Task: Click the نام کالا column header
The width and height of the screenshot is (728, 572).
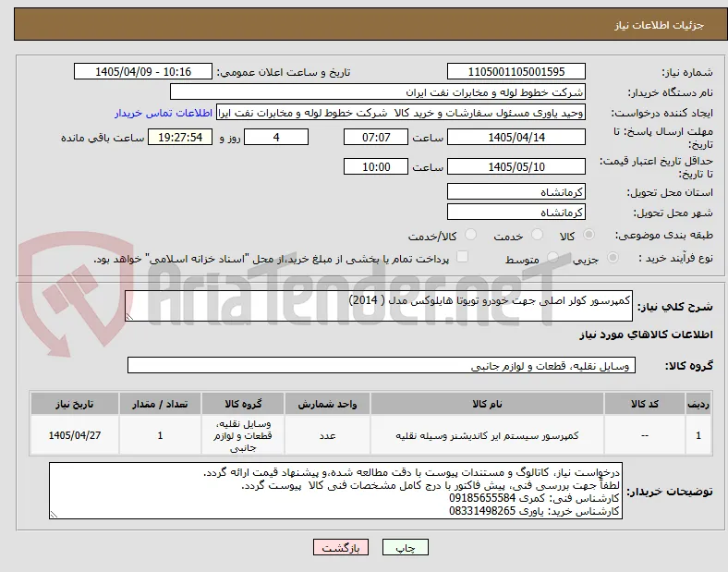Action: tap(487, 404)
